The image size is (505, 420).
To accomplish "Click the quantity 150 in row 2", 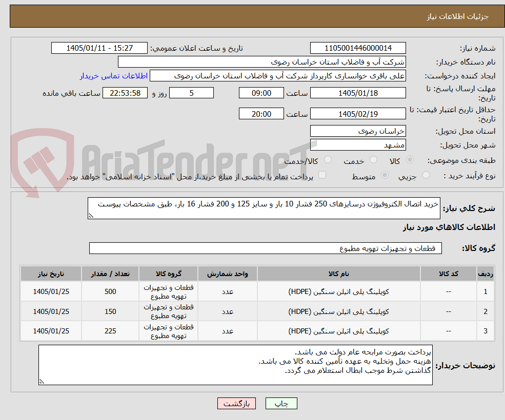I will point(110,311).
